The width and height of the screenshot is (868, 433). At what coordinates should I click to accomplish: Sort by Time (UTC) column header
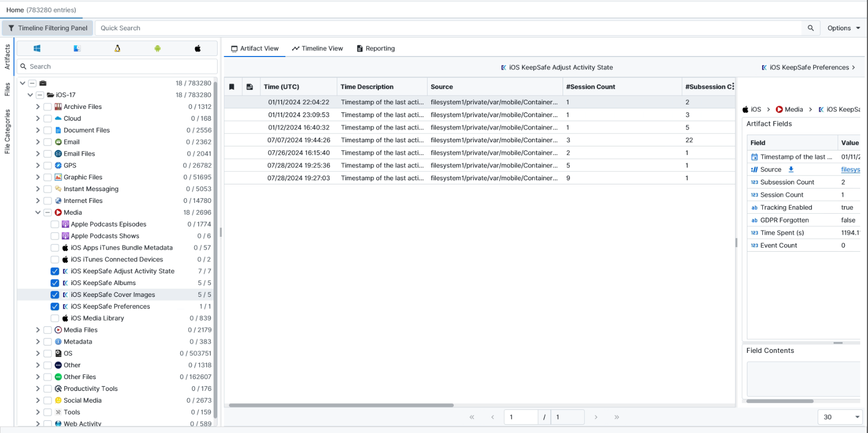[298, 87]
